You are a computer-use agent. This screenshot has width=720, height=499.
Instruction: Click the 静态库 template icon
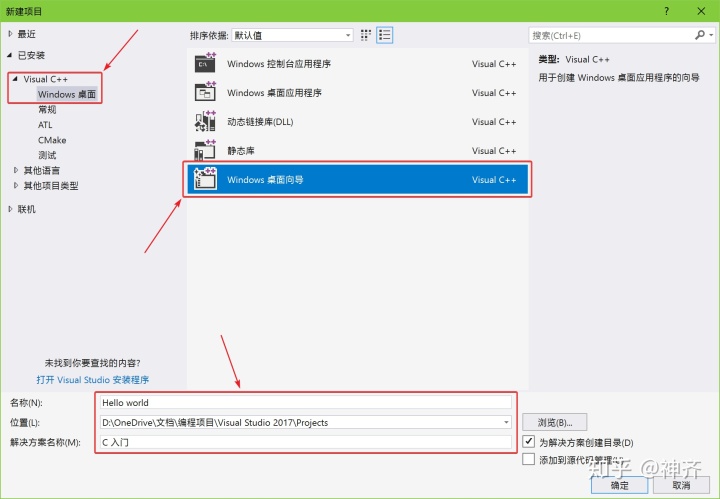tap(205, 150)
